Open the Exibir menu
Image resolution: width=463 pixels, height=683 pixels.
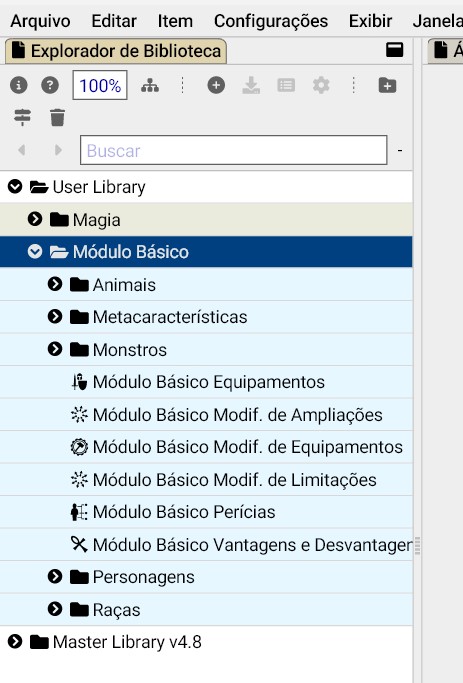pyautogui.click(x=370, y=21)
